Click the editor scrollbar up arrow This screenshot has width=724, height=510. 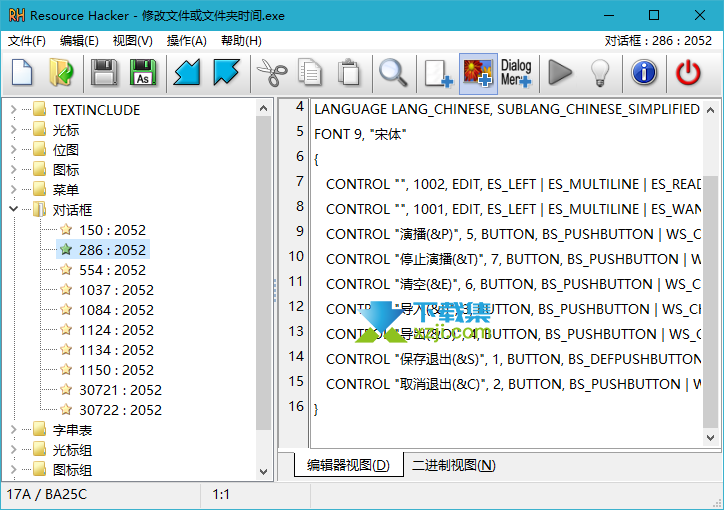tap(711, 110)
